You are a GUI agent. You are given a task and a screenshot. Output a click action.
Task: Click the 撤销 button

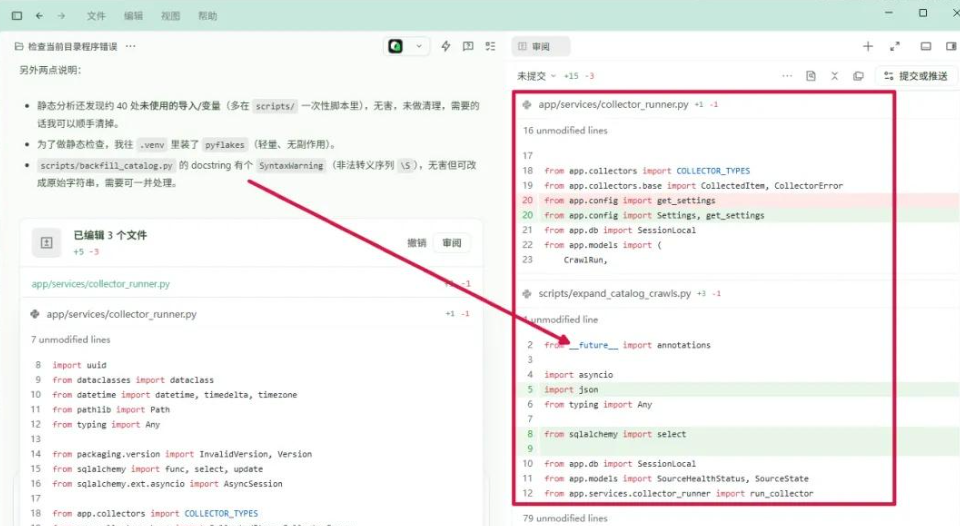pyautogui.click(x=416, y=243)
